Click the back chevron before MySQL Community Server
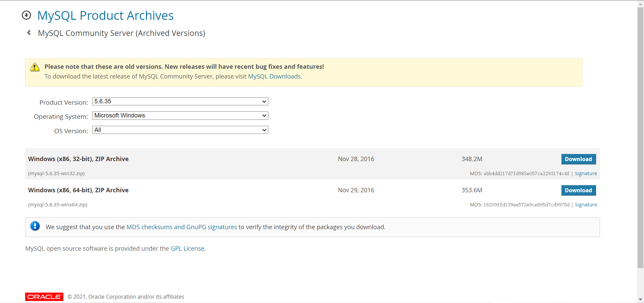 click(29, 33)
